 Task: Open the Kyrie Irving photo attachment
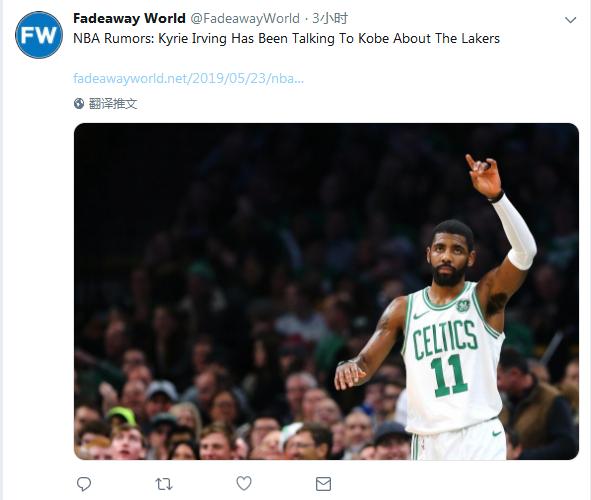326,291
